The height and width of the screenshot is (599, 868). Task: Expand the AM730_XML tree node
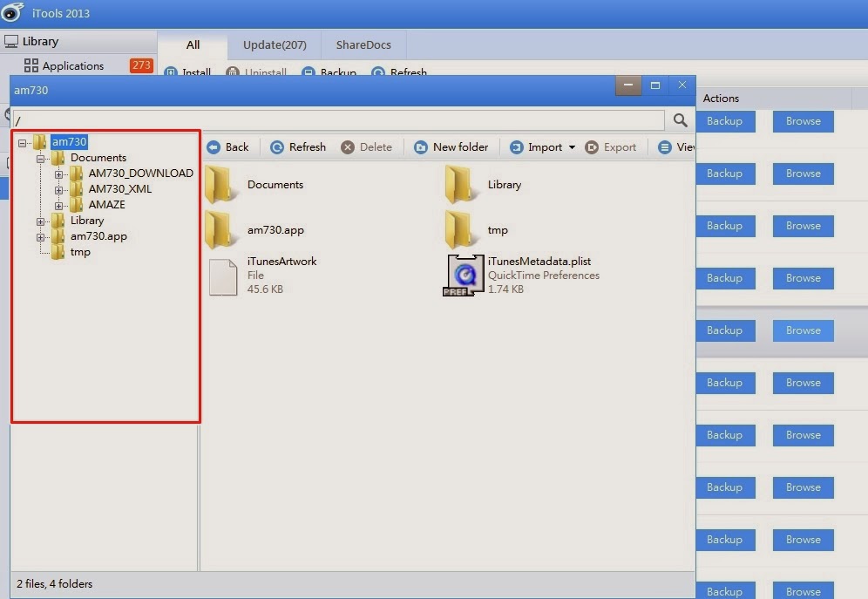(x=58, y=190)
